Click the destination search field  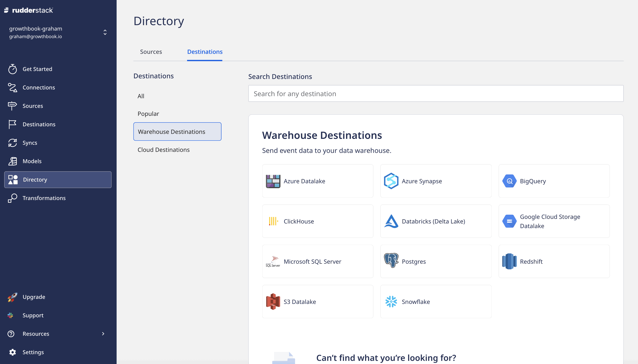coord(435,93)
